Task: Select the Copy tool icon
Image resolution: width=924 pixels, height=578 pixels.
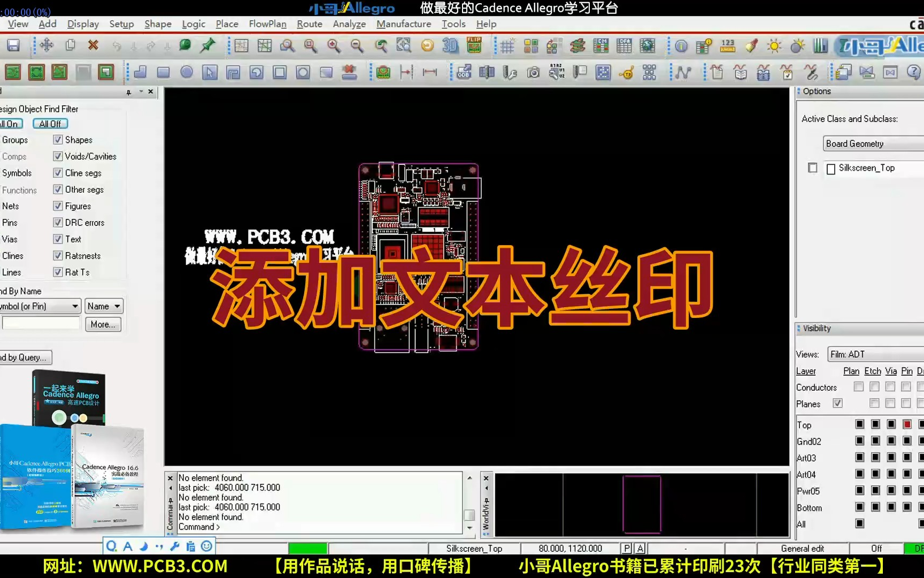Action: 70,45
